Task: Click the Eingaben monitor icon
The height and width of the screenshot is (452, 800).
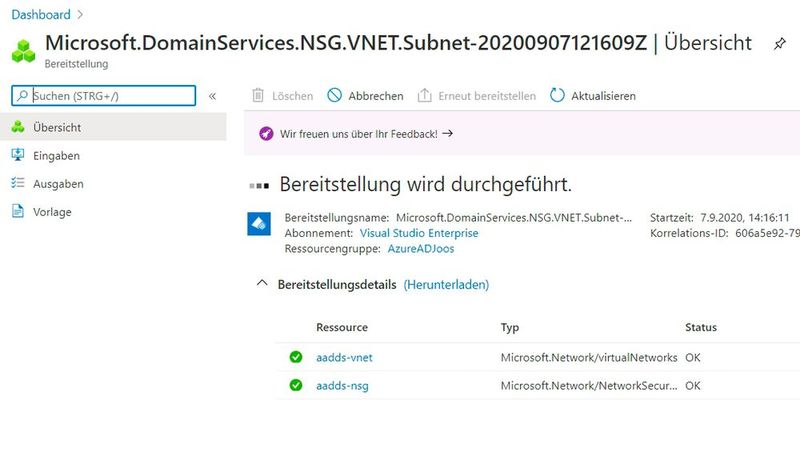Action: point(18,155)
